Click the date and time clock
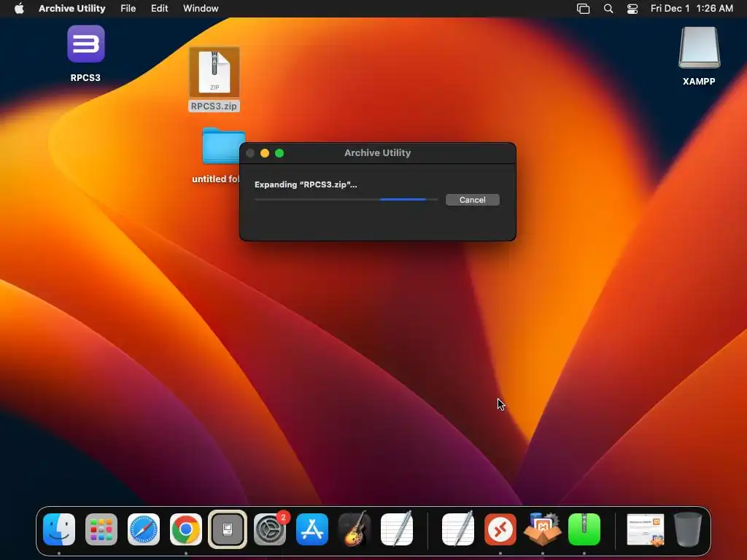Viewport: 747px width, 560px height. (692, 8)
